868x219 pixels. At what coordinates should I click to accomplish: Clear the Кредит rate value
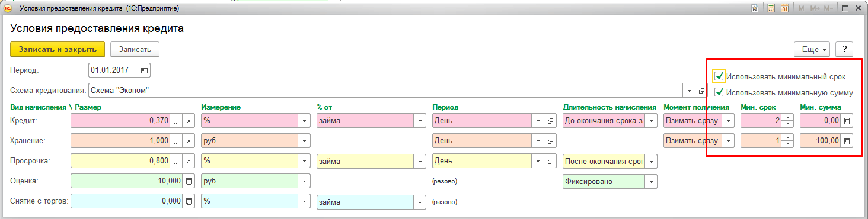189,121
